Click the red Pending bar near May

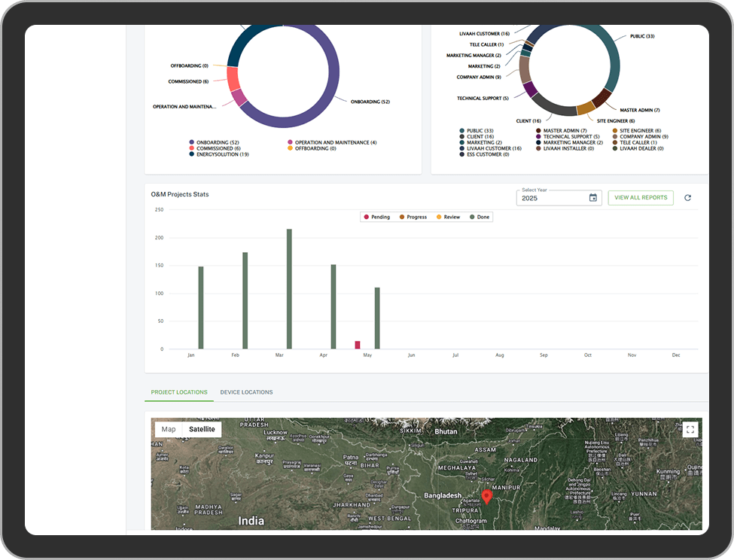(358, 345)
